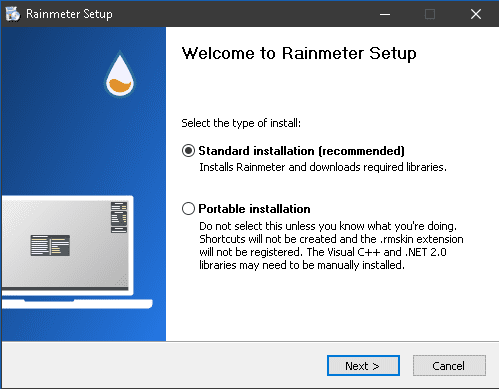499x389 pixels.
Task: Click the laptop illustration's gray screen
Action: pyautogui.click(x=65, y=243)
